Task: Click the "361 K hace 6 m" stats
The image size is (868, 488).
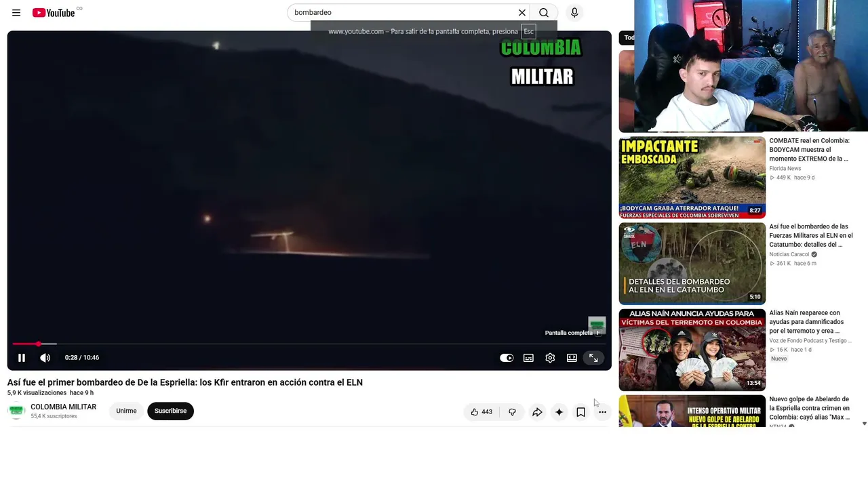Action: tap(793, 264)
